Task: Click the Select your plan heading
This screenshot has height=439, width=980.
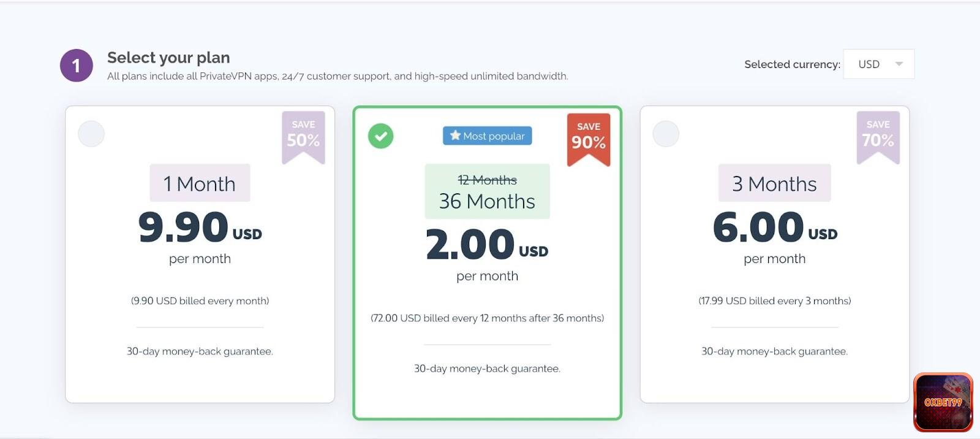Action: click(168, 58)
